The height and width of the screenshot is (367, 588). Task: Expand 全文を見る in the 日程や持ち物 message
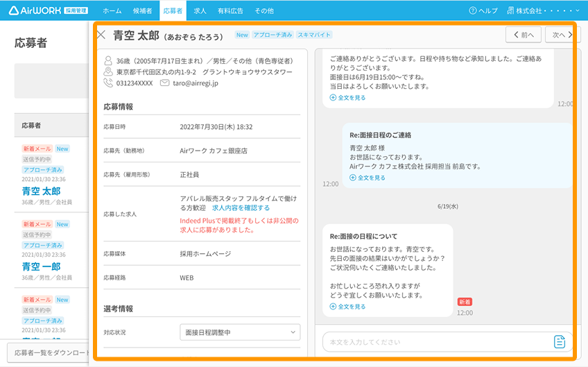[x=347, y=98]
